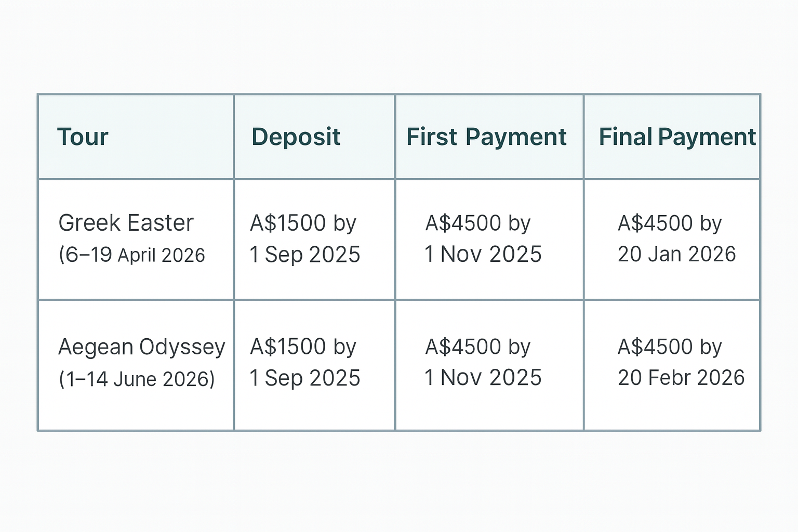Click the Aegean Odyssey tour name

(x=141, y=347)
